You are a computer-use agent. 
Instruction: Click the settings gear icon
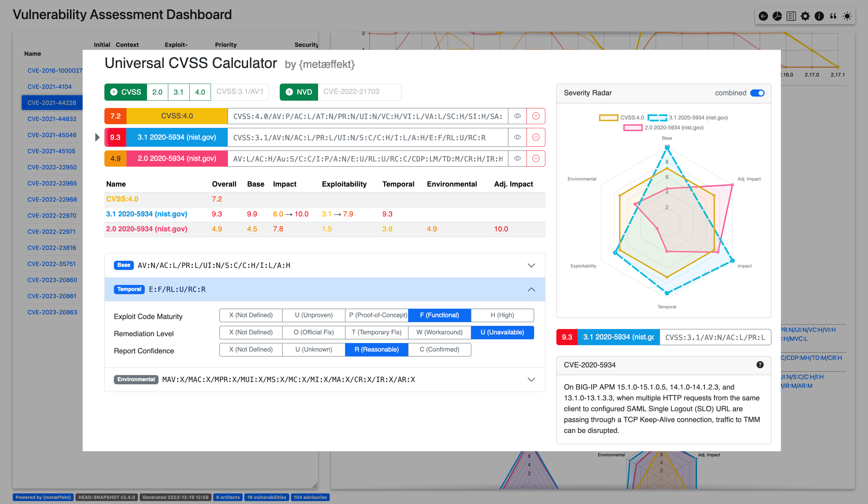pyautogui.click(x=805, y=16)
